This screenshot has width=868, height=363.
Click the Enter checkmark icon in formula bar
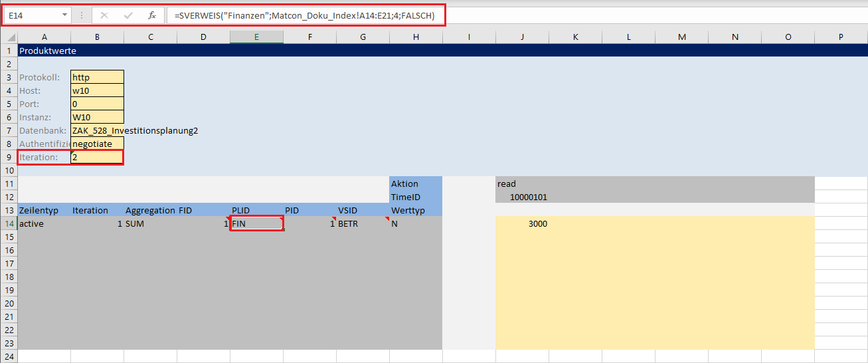(128, 15)
